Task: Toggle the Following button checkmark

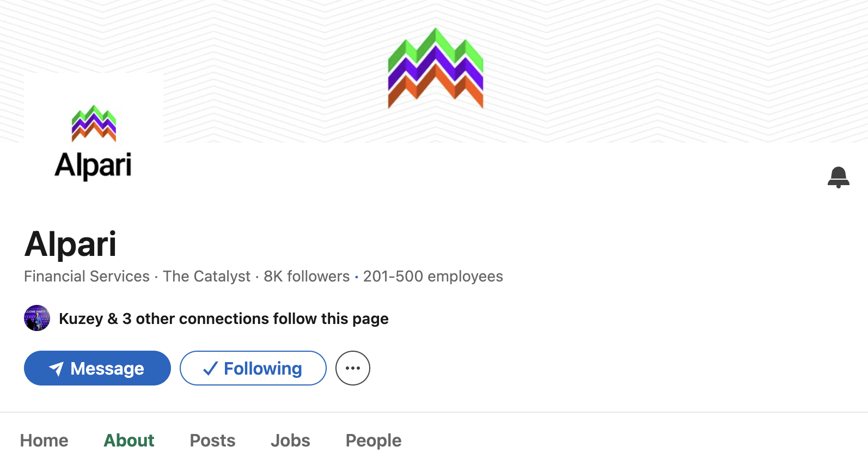Action: point(210,369)
